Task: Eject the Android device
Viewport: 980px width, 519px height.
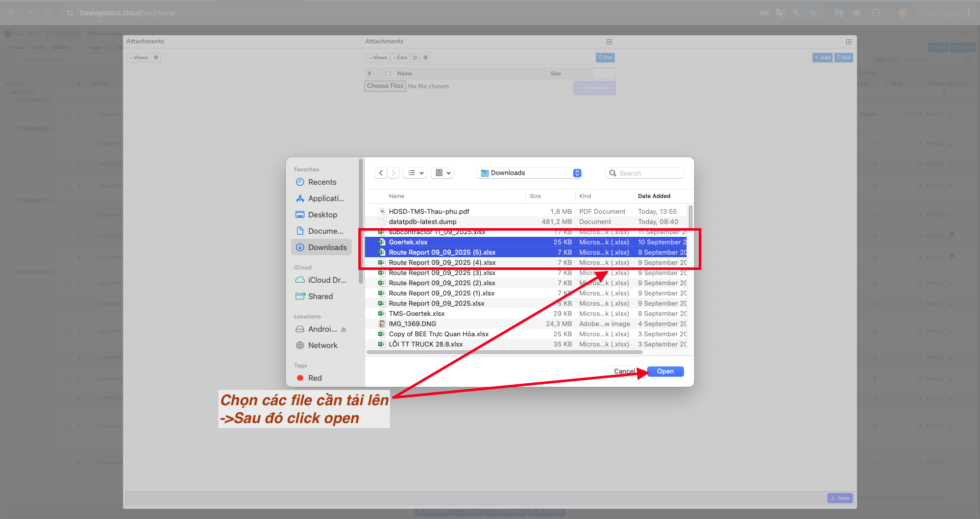Action: 344,329
